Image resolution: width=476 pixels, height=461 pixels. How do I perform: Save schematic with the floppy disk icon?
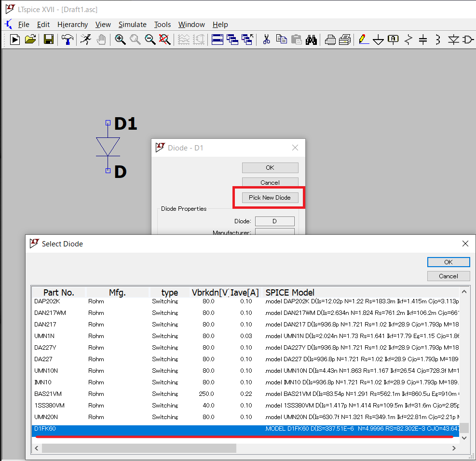(49, 40)
